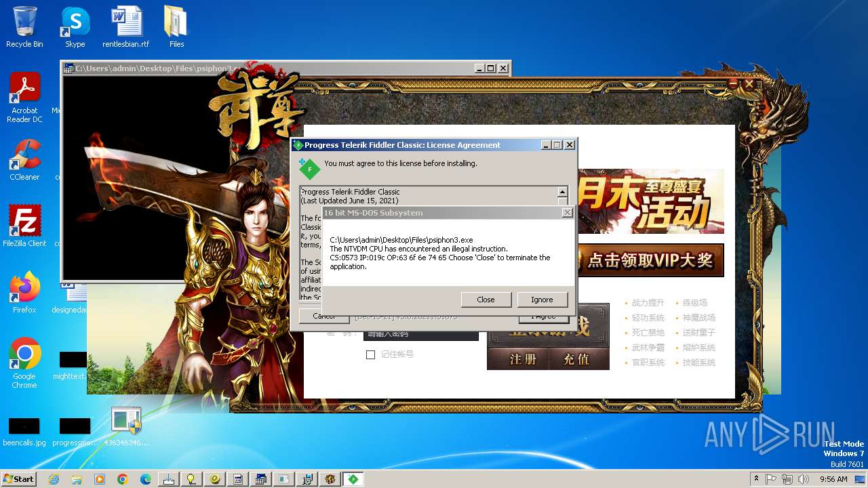Viewport: 868px width, 488px height.
Task: Launch Acrobat Reader DC shortcut
Action: coord(24,98)
